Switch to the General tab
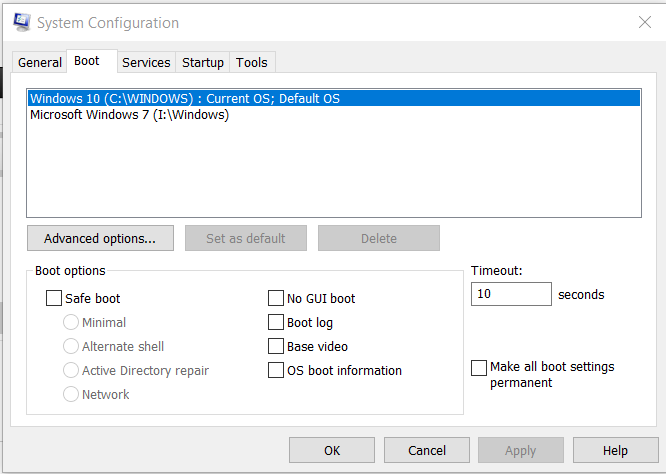The height and width of the screenshot is (474, 666). click(x=40, y=62)
